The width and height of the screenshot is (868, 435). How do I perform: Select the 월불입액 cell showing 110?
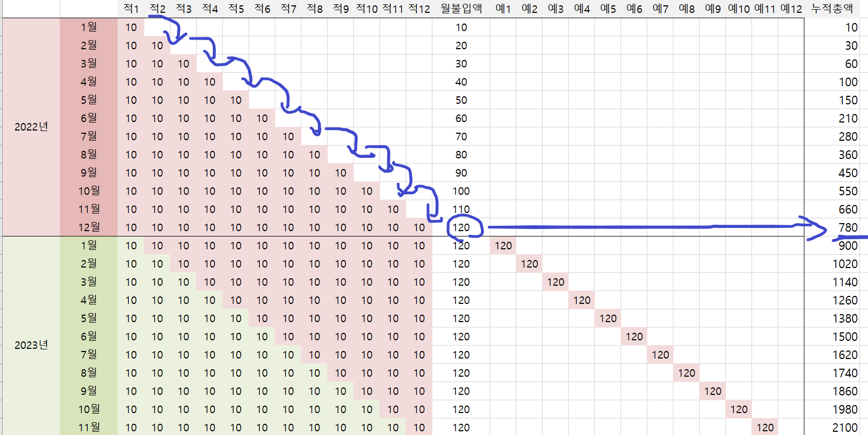point(461,209)
